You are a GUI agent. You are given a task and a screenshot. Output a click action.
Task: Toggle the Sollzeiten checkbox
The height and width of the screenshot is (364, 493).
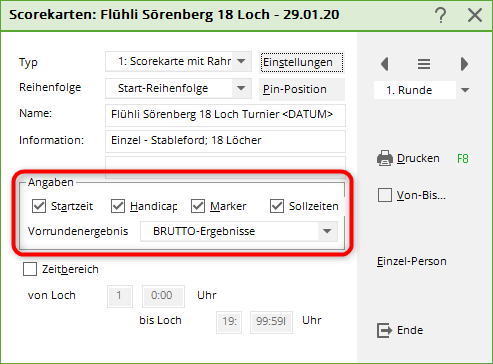pyautogui.click(x=277, y=206)
